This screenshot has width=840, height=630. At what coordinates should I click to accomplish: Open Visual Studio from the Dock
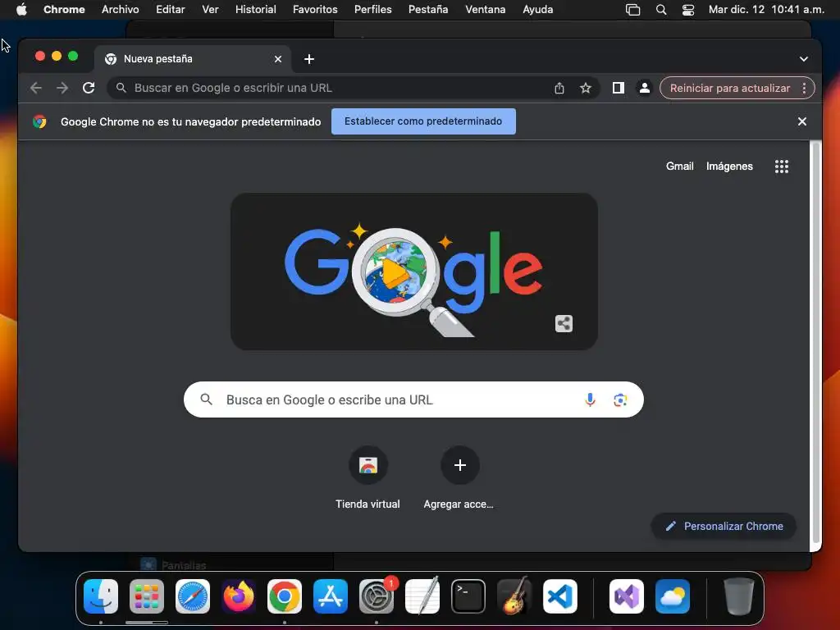626,596
